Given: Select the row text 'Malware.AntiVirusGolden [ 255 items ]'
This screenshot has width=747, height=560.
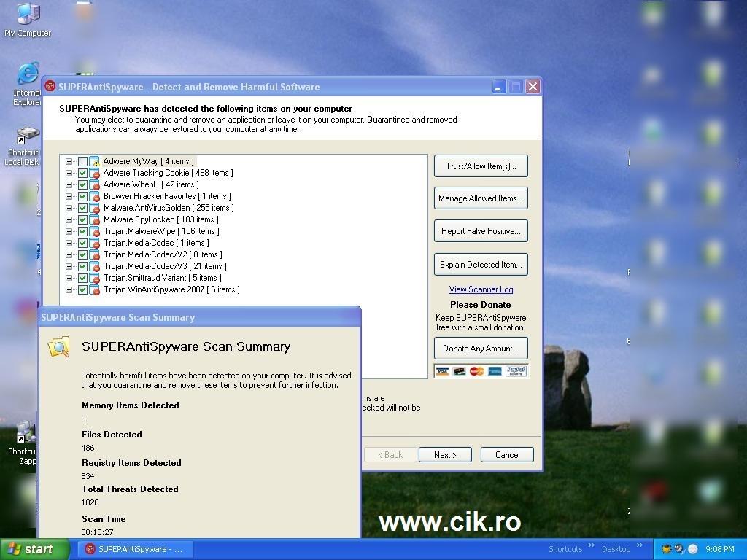Looking at the screenshot, I should tap(169, 208).
